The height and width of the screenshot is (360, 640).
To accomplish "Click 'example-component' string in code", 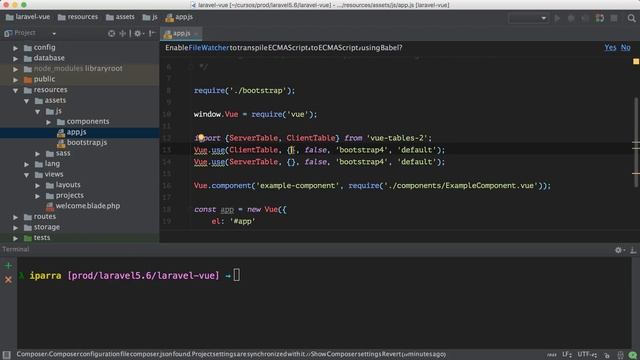I will [x=298, y=186].
